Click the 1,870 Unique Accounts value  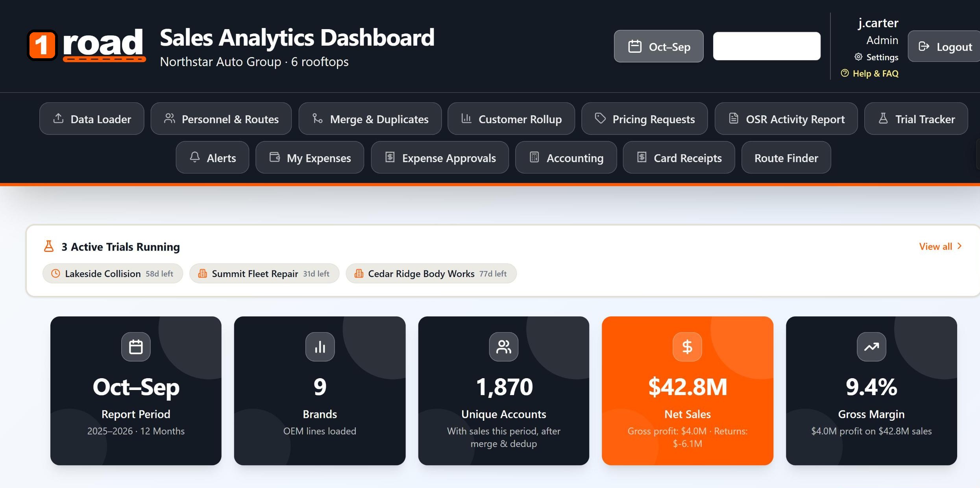click(504, 387)
